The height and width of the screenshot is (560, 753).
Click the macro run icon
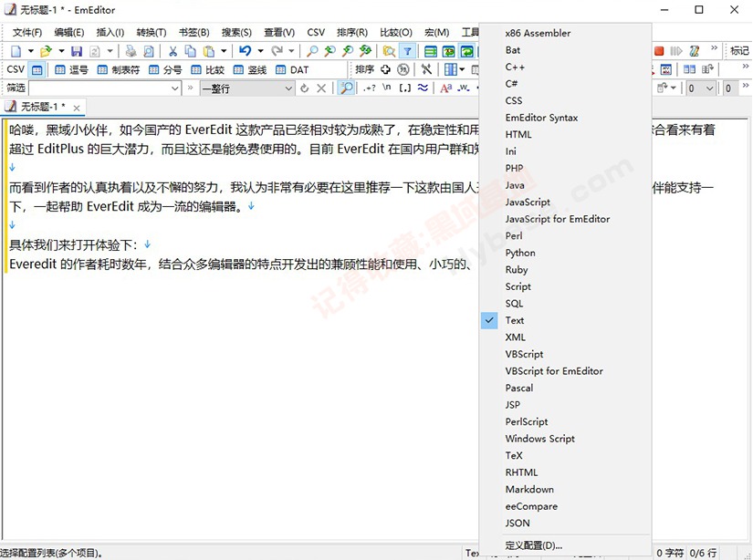(676, 51)
